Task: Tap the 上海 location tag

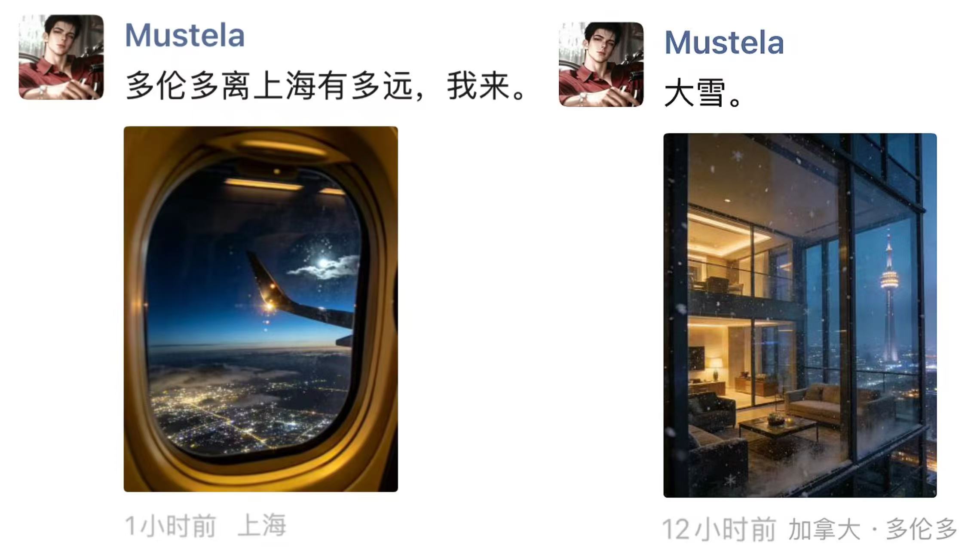Action: point(262,525)
